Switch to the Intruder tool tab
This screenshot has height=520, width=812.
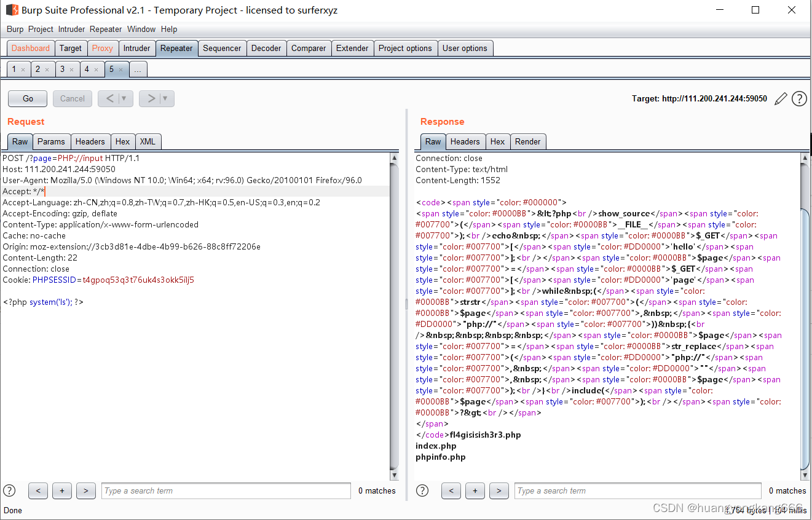coord(136,48)
